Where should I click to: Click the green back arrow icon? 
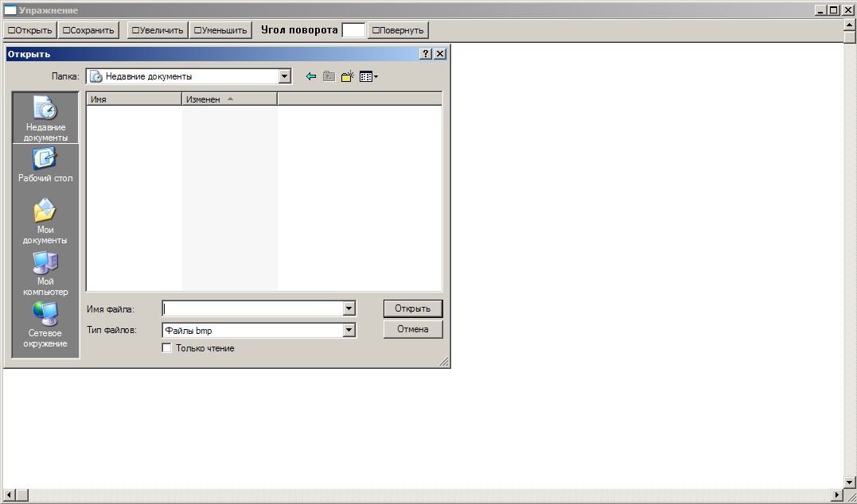[311, 77]
